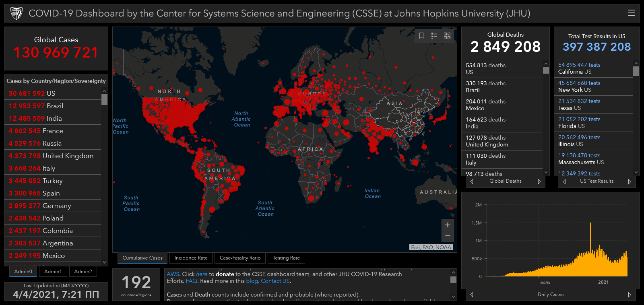The image size is (644, 305).
Task: Click 111 030 deaths Italy entry
Action: tap(502, 159)
